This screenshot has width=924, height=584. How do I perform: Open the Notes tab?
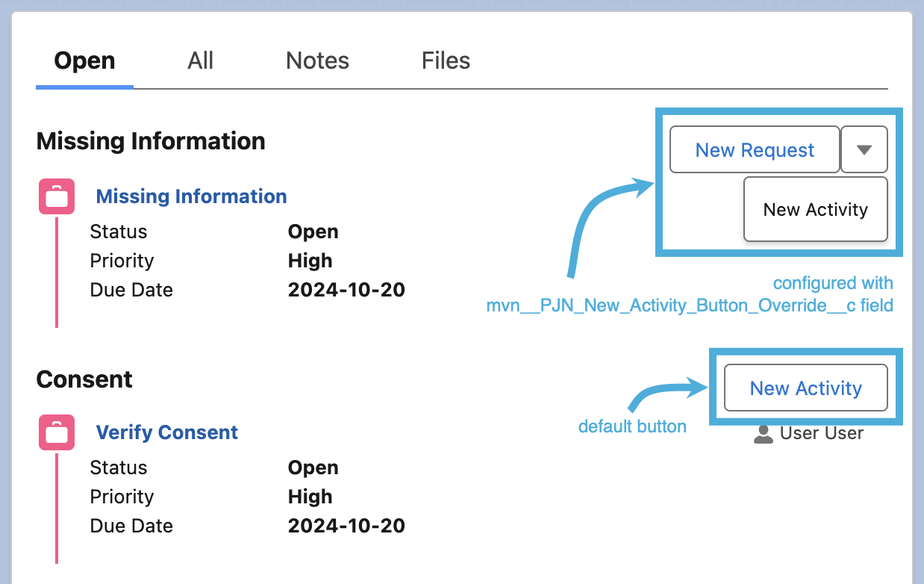point(317,60)
